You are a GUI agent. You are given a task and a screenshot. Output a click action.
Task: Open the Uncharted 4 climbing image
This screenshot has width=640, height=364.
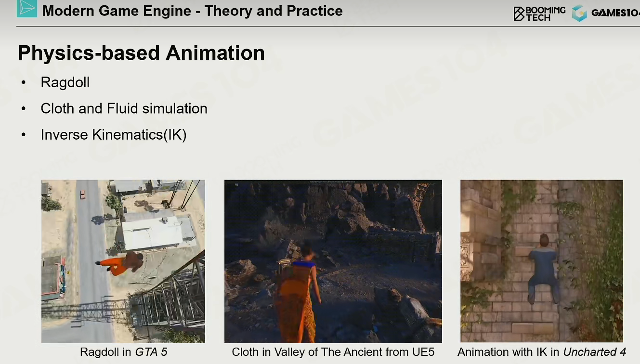click(x=542, y=261)
